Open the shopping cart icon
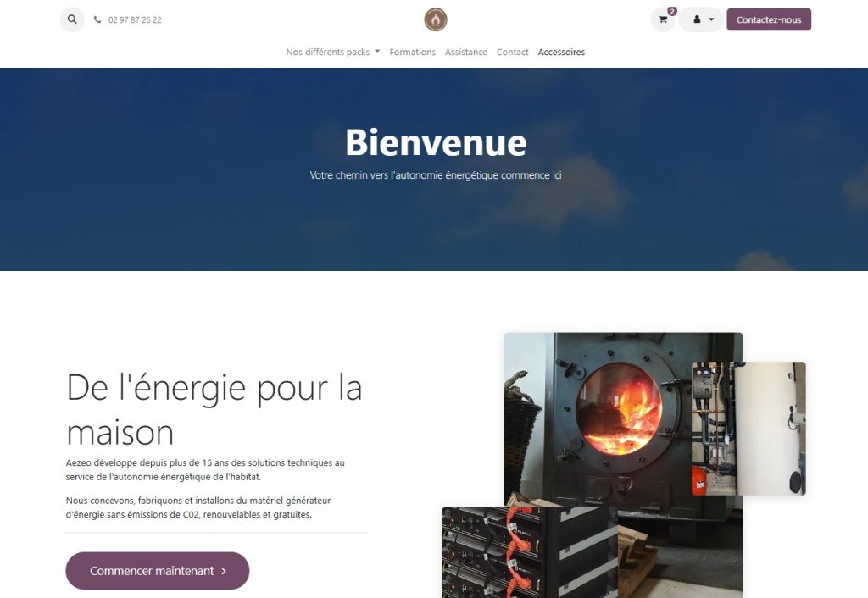This screenshot has height=598, width=868. coord(663,20)
